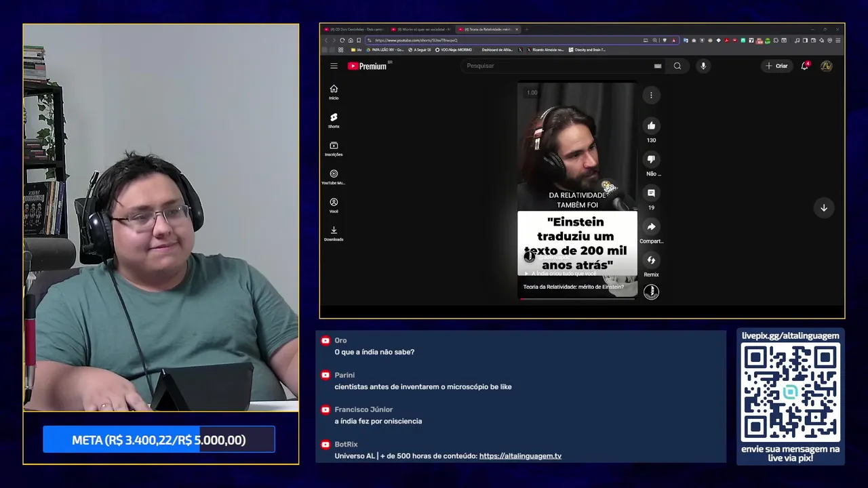The height and width of the screenshot is (488, 868).
Task: Open the Você sidebar section
Action: click(x=334, y=205)
